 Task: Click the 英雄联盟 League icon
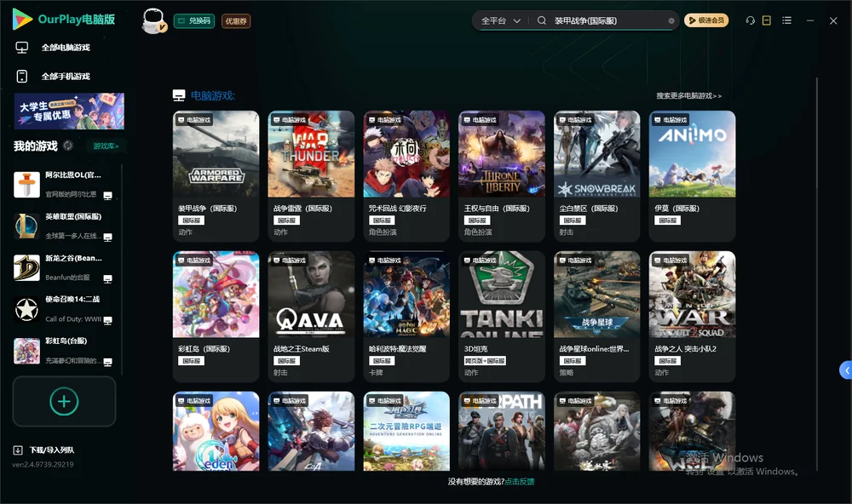(x=26, y=226)
